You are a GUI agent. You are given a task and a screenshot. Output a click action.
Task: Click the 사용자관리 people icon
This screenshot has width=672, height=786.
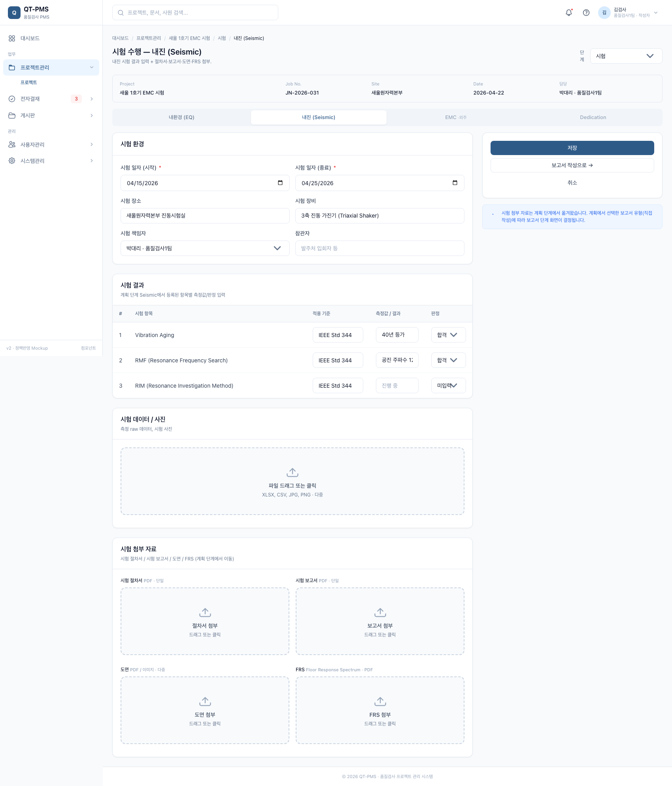[x=12, y=145]
